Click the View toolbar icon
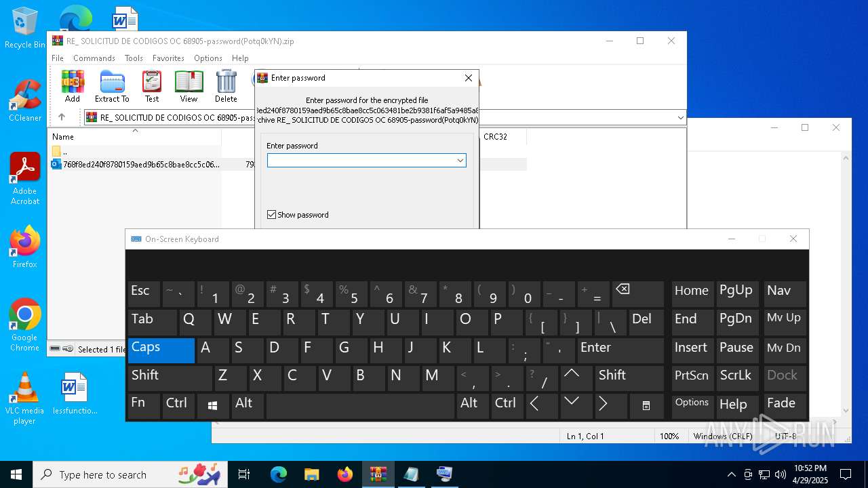Viewport: 868px width, 488px height. click(x=189, y=86)
